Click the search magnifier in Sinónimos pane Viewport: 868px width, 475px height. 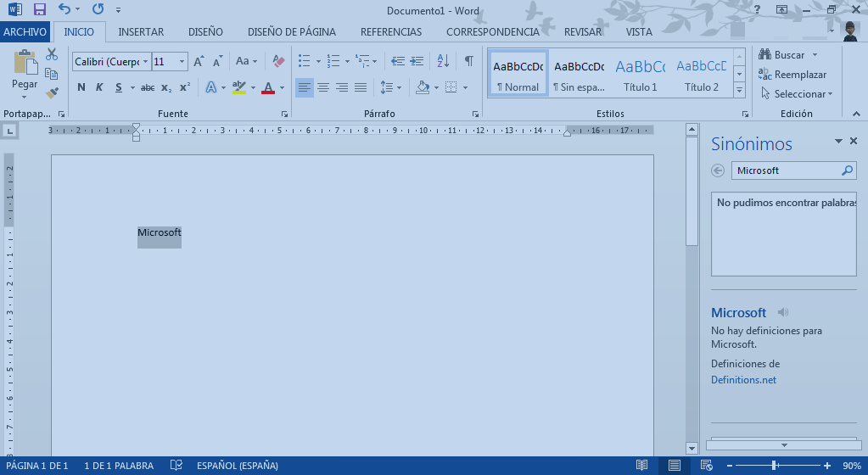click(x=847, y=170)
